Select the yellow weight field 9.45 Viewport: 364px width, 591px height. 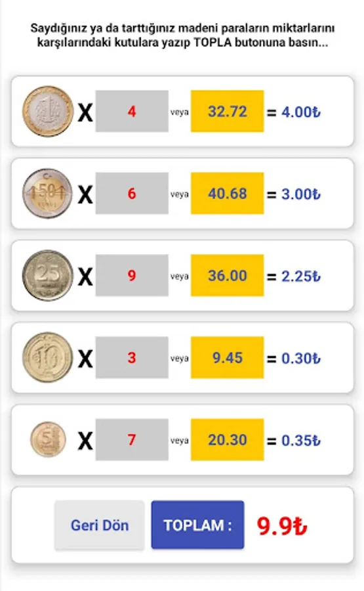click(228, 357)
